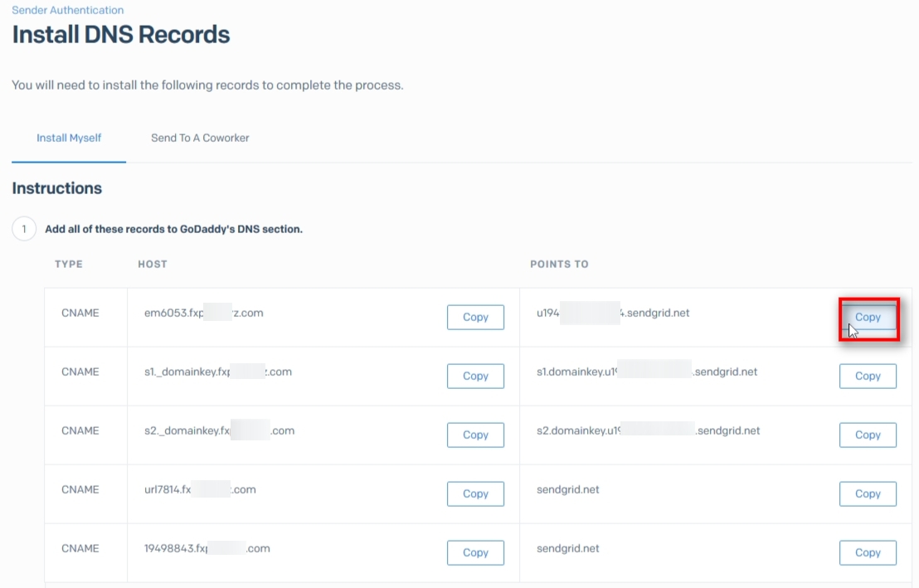This screenshot has height=588, width=919.
Task: Copy the url7814 host record
Action: point(475,493)
